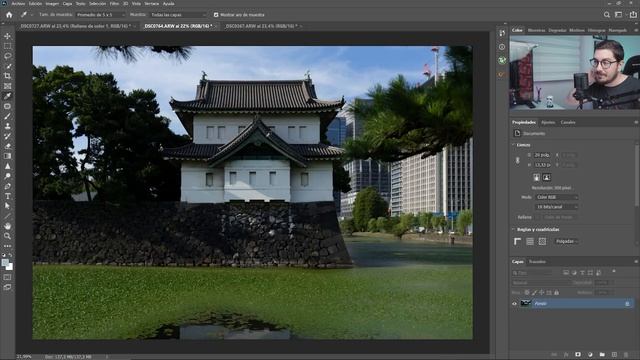Open the Archivo menu
The image size is (640, 360).
pos(18,3)
